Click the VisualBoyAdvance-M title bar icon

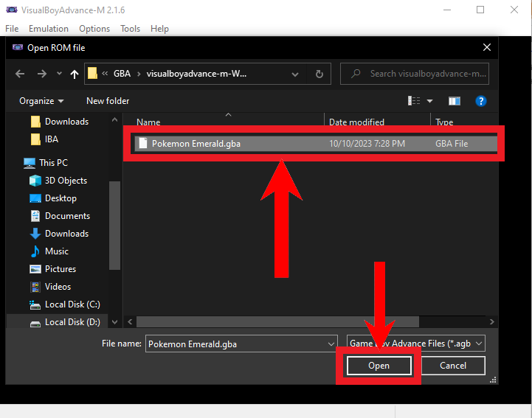tap(12, 10)
